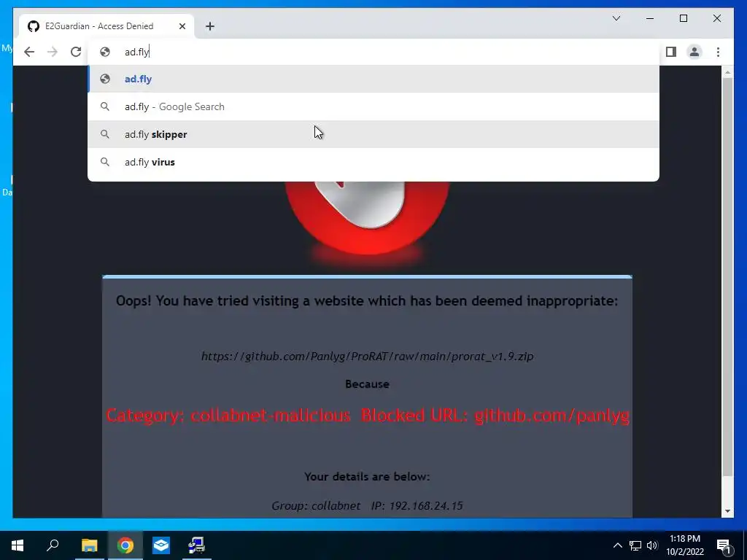747x560 pixels.
Task: Click the Chrome taskbar icon
Action: [x=125, y=545]
